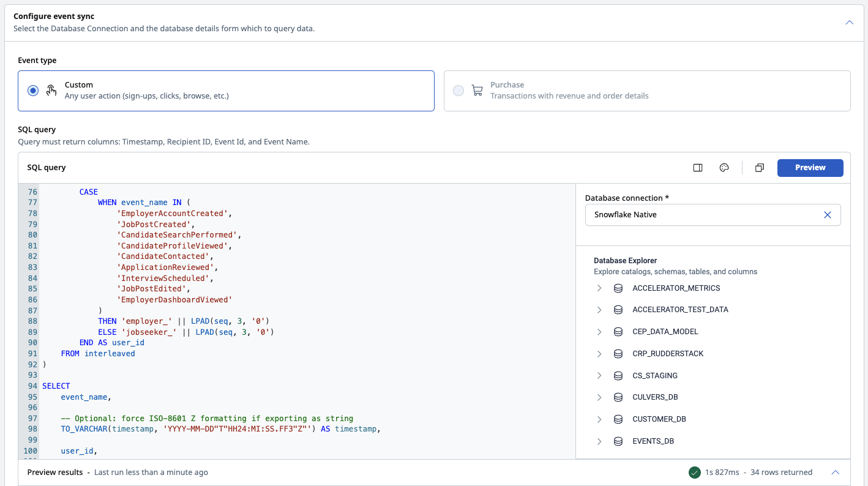Expand the ACCELERATOR_METRICS tree node
The width and height of the screenshot is (868, 486).
(599, 288)
